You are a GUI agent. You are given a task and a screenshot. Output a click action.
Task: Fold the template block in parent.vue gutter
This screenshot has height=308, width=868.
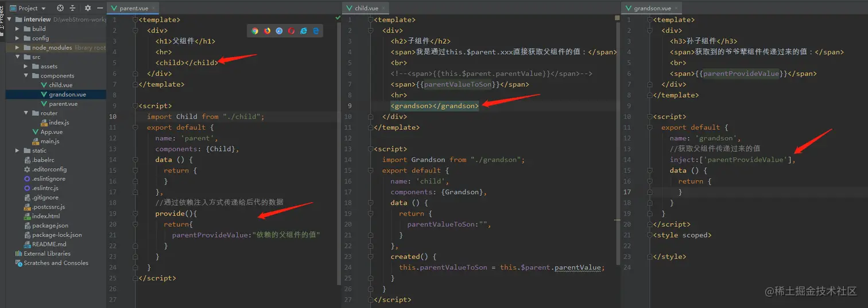coord(137,20)
